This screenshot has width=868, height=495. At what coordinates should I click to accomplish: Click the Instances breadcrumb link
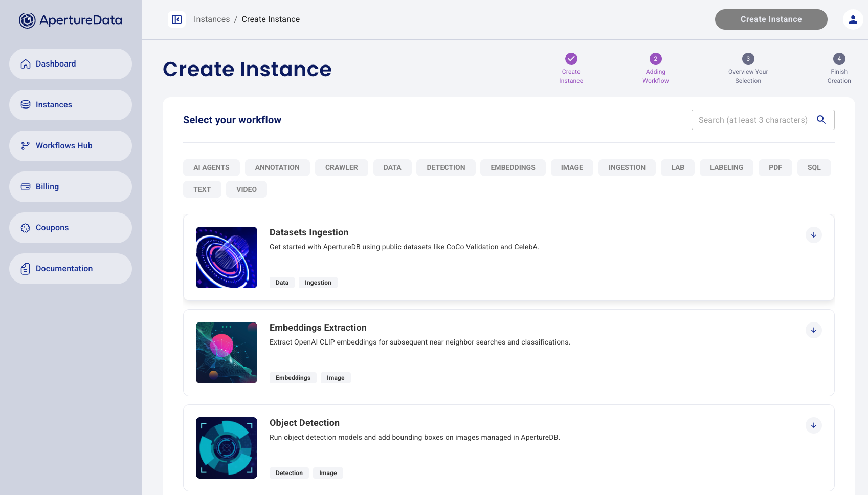pyautogui.click(x=211, y=19)
